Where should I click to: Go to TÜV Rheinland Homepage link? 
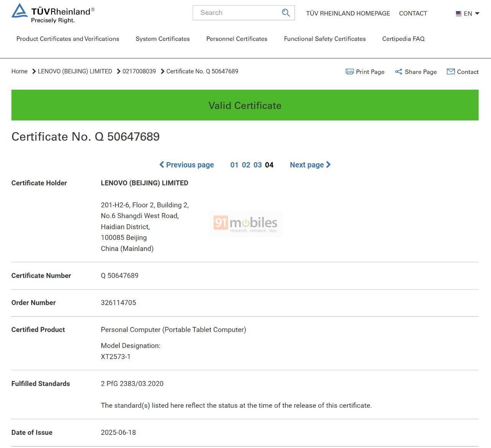pos(348,13)
